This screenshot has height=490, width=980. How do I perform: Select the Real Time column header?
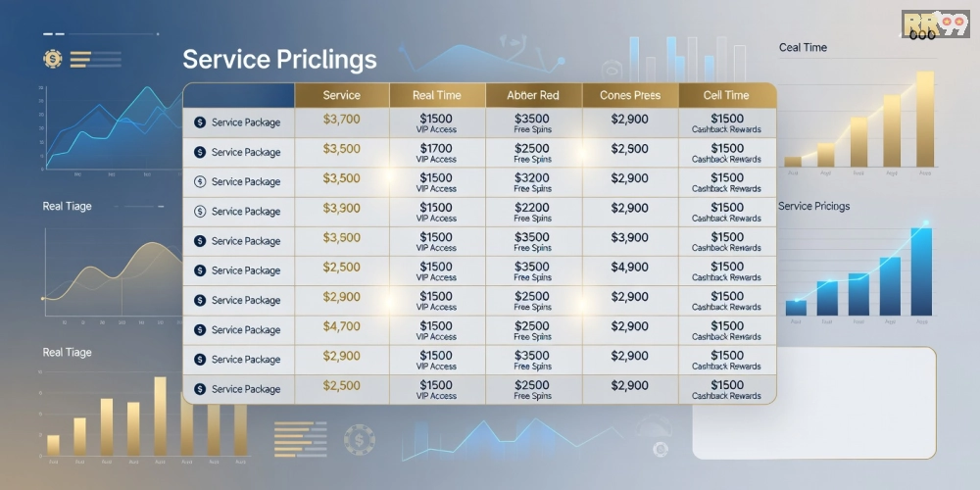(437, 95)
